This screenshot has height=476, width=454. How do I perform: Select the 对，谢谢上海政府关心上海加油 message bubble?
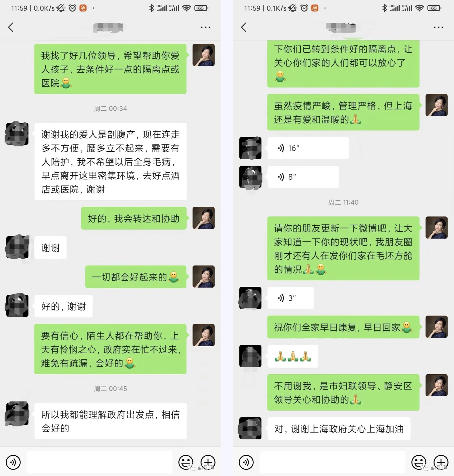339,429
